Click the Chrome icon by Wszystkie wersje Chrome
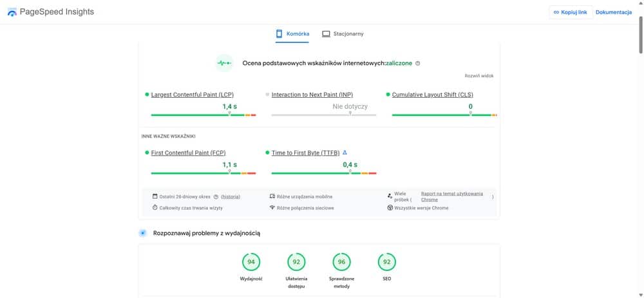This screenshot has height=298, width=644. pyautogui.click(x=390, y=208)
